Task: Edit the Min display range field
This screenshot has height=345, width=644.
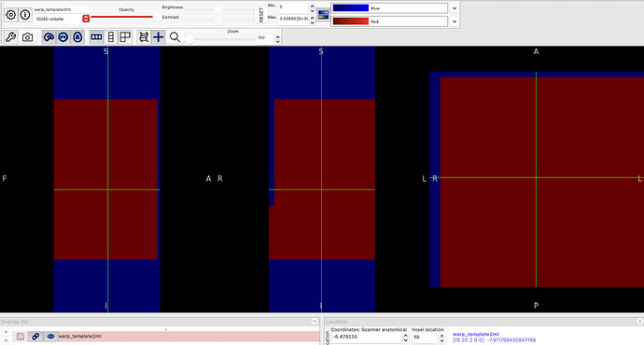Action: (293, 7)
